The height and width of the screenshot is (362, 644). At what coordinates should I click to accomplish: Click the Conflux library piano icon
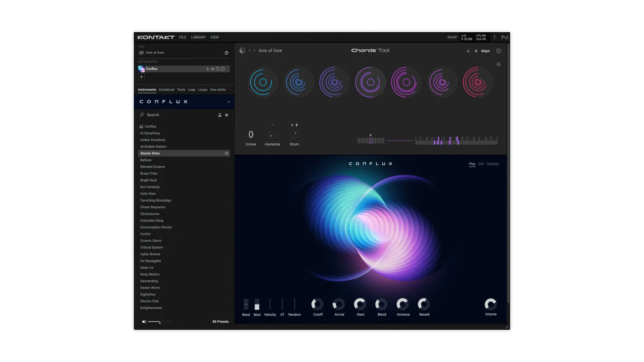[141, 126]
